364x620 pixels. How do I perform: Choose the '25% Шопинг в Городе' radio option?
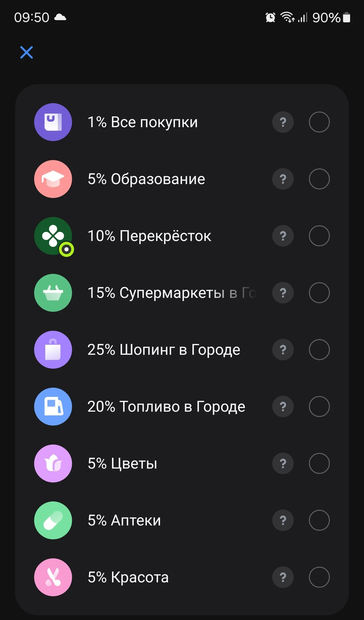(x=319, y=350)
